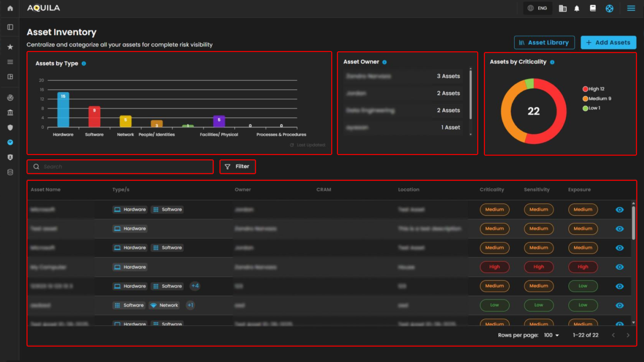The image size is (644, 362).
Task: Click the High legend color swatch
Action: pyautogui.click(x=585, y=89)
